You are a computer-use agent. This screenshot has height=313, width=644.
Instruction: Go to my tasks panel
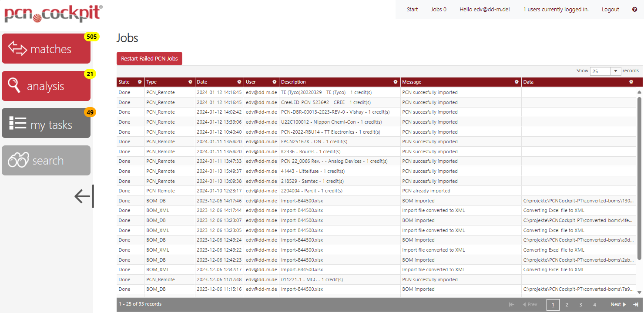click(46, 124)
